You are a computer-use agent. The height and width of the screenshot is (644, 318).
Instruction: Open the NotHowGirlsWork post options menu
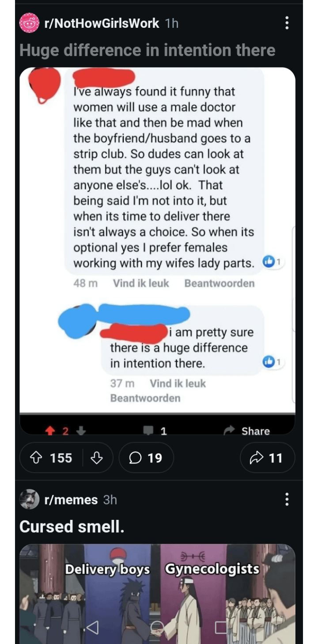pyautogui.click(x=287, y=23)
